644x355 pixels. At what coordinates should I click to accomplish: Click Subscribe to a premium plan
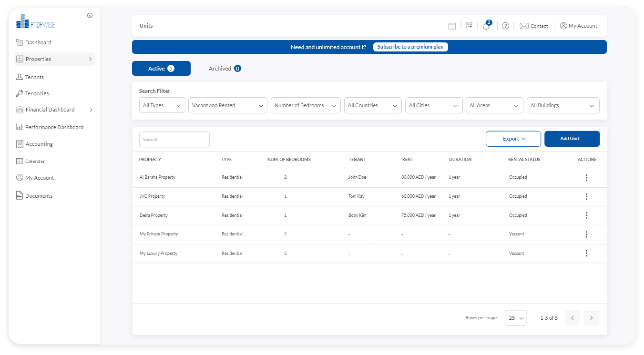pyautogui.click(x=410, y=47)
